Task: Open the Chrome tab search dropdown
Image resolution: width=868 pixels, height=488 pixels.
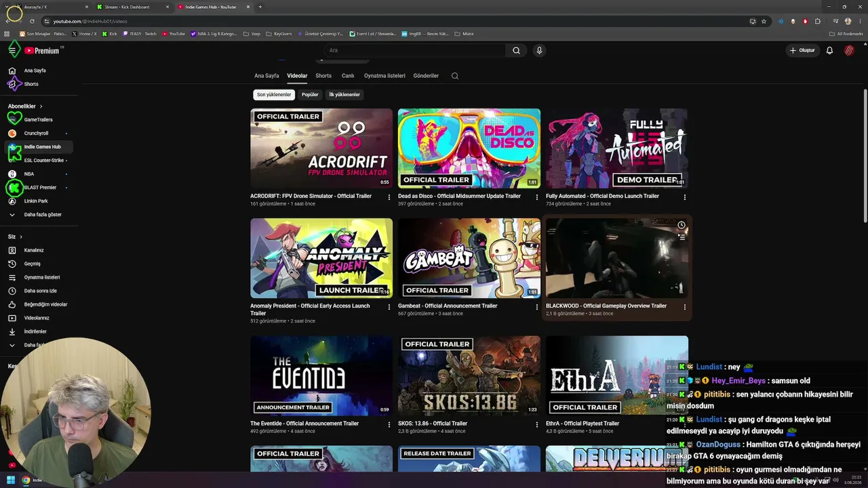Action: tap(7, 7)
